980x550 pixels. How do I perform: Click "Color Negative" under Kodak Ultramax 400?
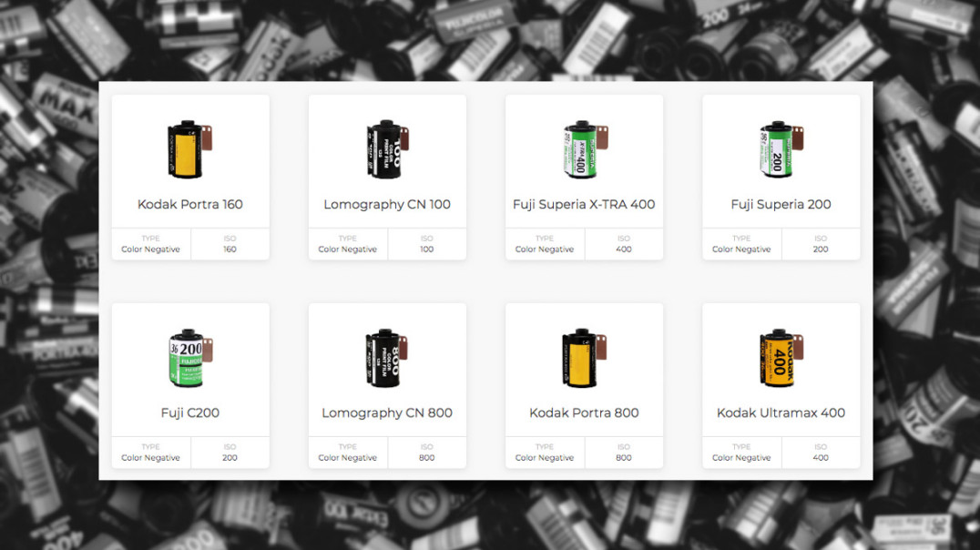point(741,458)
